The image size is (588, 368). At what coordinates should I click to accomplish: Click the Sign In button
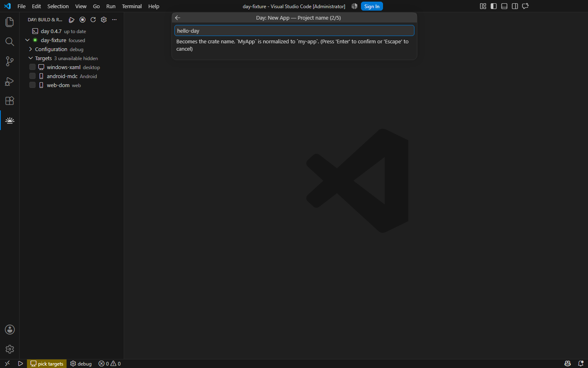click(372, 6)
